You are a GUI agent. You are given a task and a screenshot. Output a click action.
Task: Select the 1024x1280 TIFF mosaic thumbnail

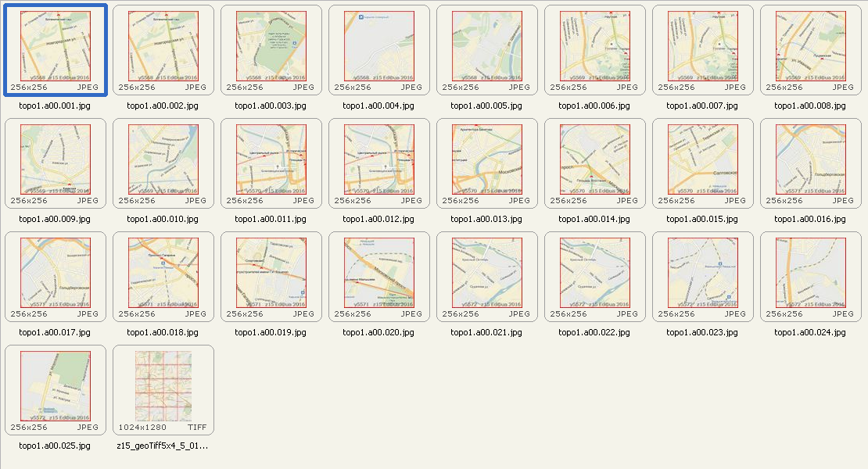pyautogui.click(x=163, y=386)
